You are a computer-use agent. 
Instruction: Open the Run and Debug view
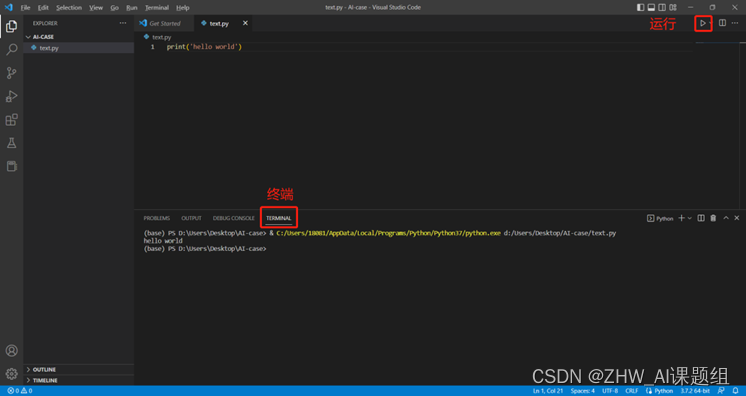coord(11,96)
